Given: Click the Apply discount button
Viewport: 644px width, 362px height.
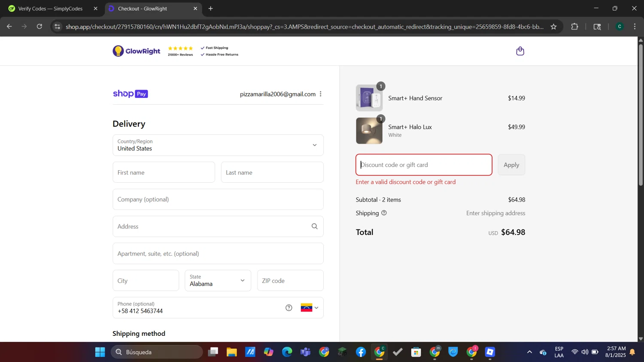Looking at the screenshot, I should [x=511, y=165].
